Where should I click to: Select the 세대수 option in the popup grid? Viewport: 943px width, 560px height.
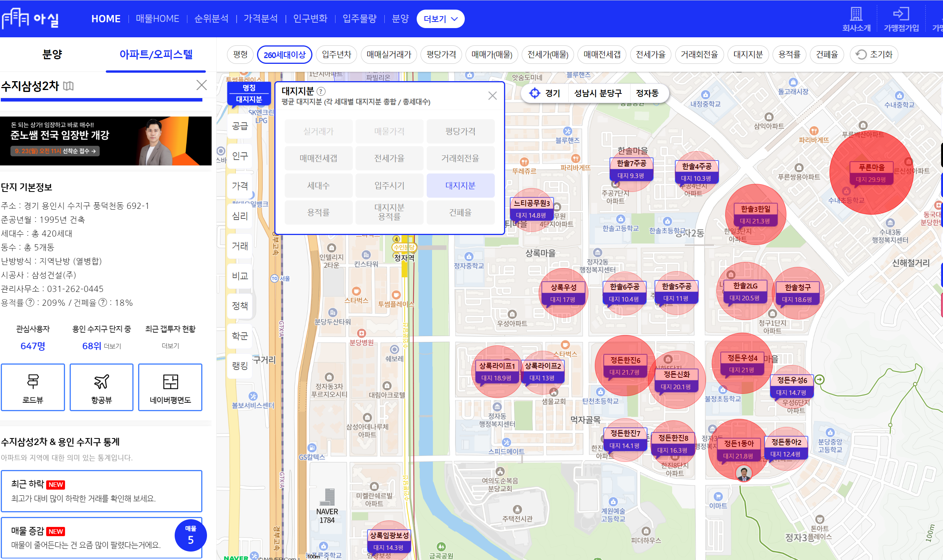[x=318, y=185]
